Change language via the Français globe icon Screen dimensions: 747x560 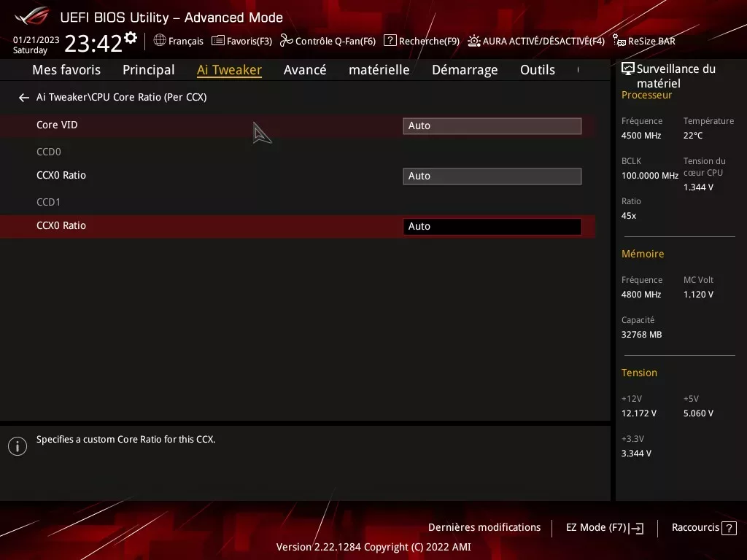point(160,41)
